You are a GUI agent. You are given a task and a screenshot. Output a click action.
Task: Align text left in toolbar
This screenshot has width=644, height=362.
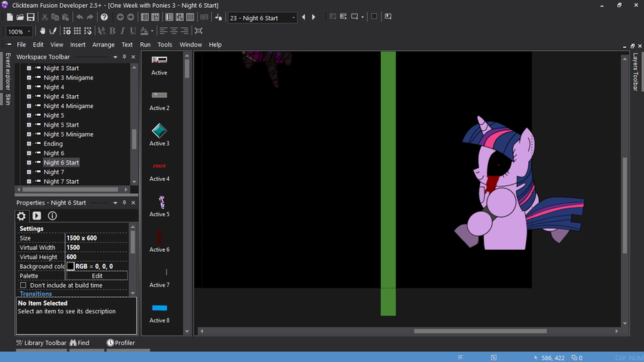(163, 31)
